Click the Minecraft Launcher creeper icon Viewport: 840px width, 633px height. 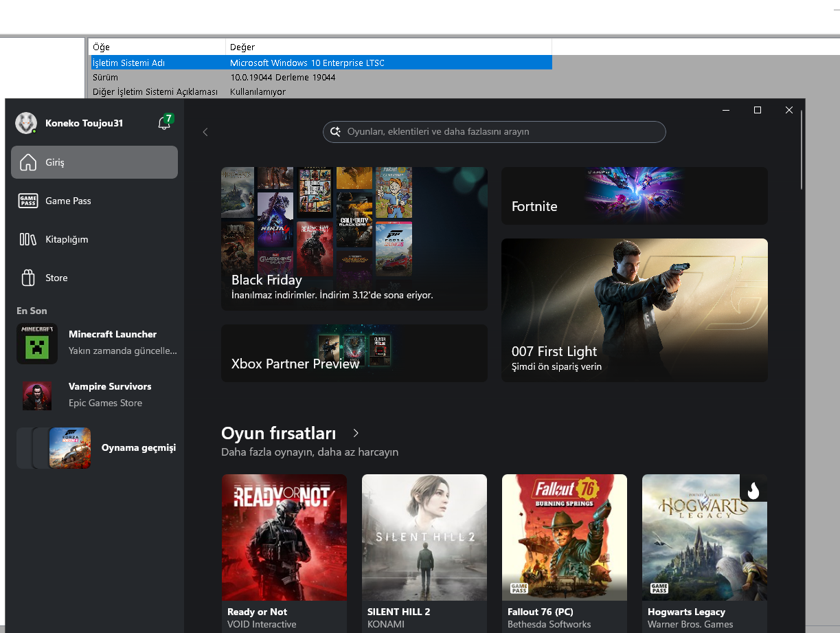tap(37, 344)
